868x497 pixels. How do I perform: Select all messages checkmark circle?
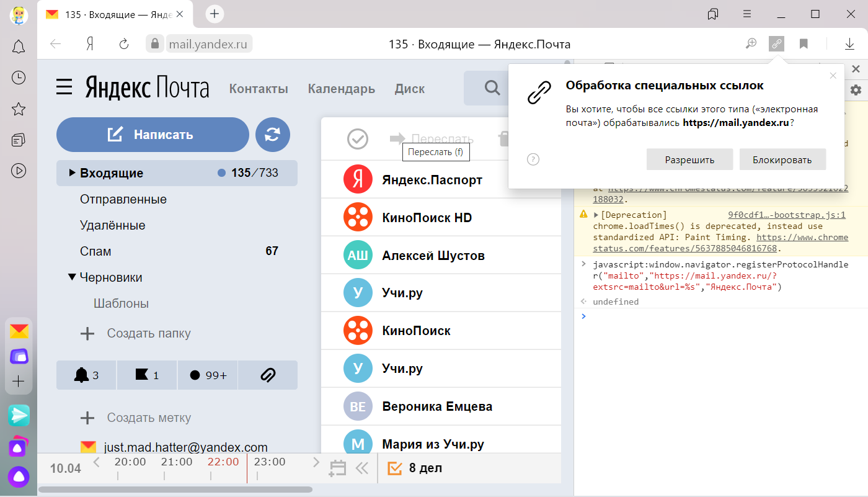pyautogui.click(x=358, y=139)
